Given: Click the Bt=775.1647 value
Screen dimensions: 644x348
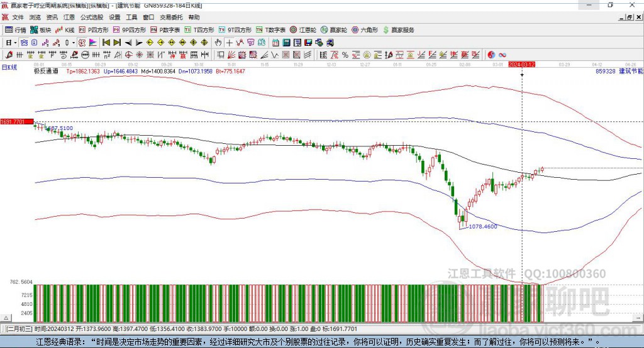Looking at the screenshot, I should [x=230, y=71].
